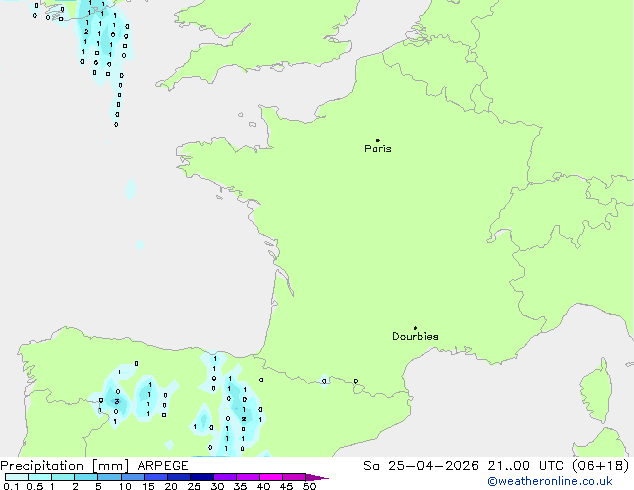The height and width of the screenshot is (490, 634).
Task: Click the ARPEGE model name text
Action: coord(163,466)
